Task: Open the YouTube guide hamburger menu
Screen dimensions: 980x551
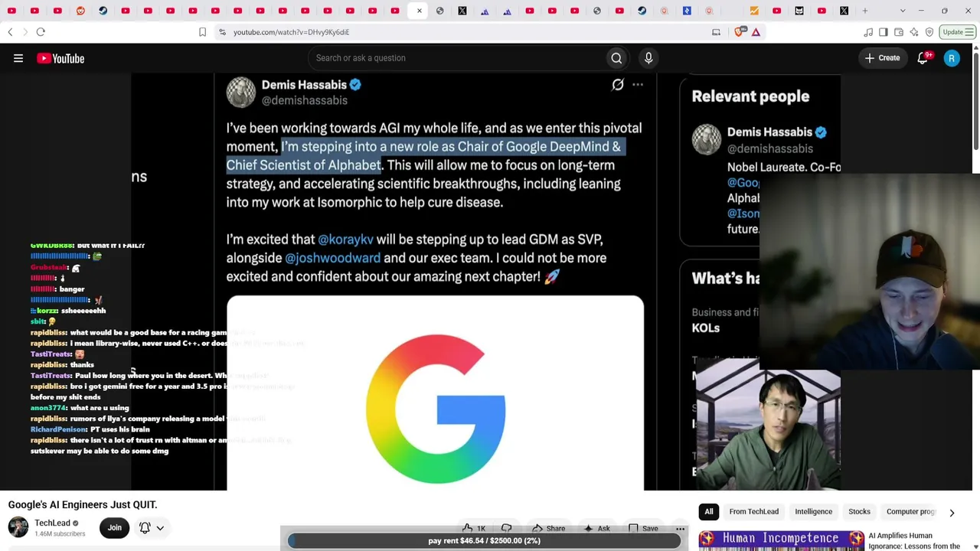Action: pos(18,58)
